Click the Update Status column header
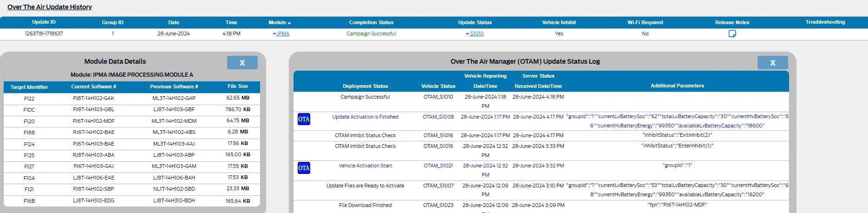Image resolution: width=868 pixels, height=213 pixels. point(475,22)
